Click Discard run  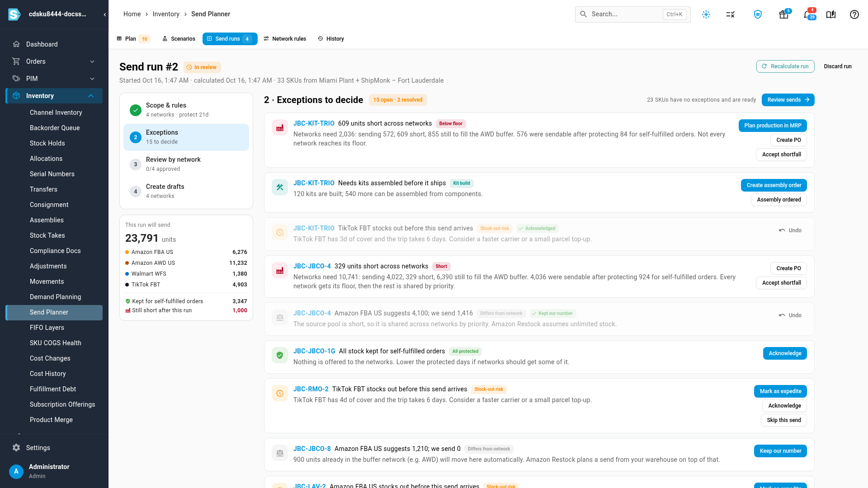coord(838,66)
